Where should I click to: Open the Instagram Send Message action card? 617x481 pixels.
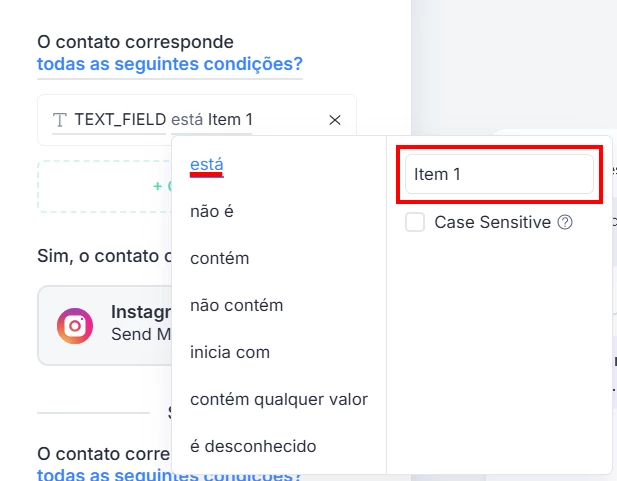[x=105, y=326]
